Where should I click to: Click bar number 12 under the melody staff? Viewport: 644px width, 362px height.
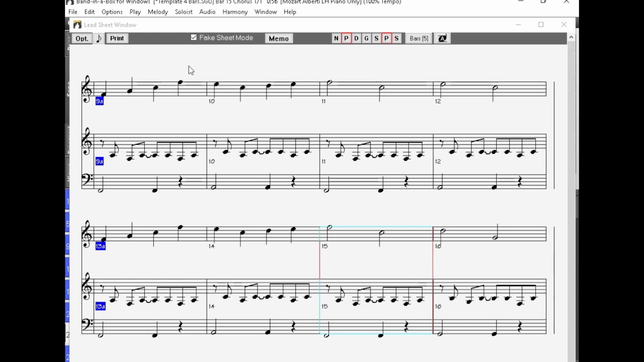438,101
